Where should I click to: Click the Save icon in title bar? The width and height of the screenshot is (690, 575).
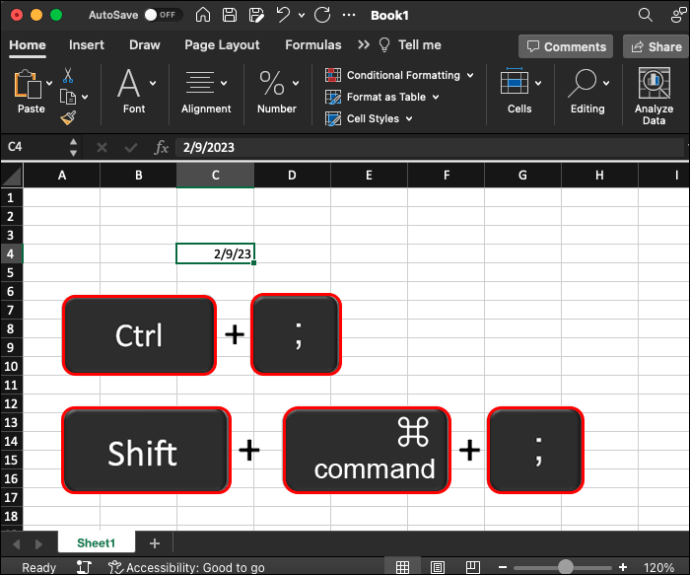tap(229, 15)
